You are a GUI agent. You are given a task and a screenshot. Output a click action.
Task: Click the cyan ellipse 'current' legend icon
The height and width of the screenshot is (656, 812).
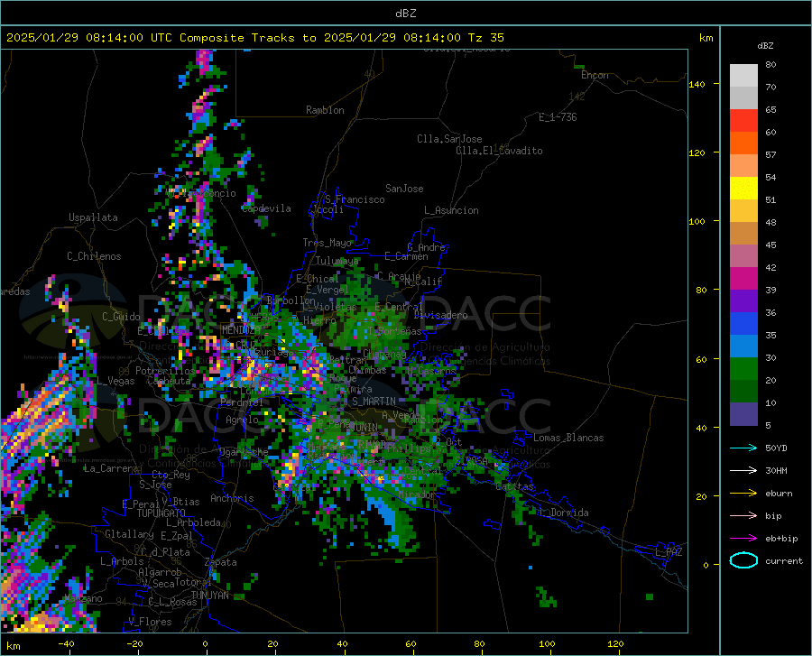coord(743,560)
